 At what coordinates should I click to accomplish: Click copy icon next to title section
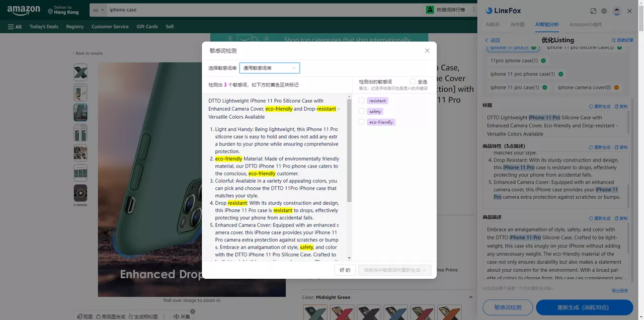coord(623,106)
